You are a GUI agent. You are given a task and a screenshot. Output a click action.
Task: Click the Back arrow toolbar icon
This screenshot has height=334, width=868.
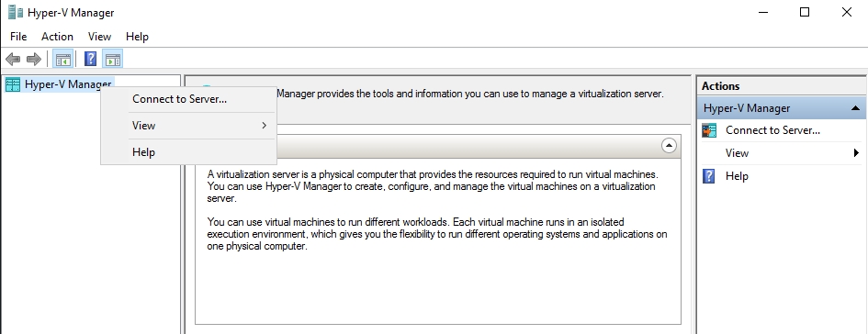click(x=13, y=59)
